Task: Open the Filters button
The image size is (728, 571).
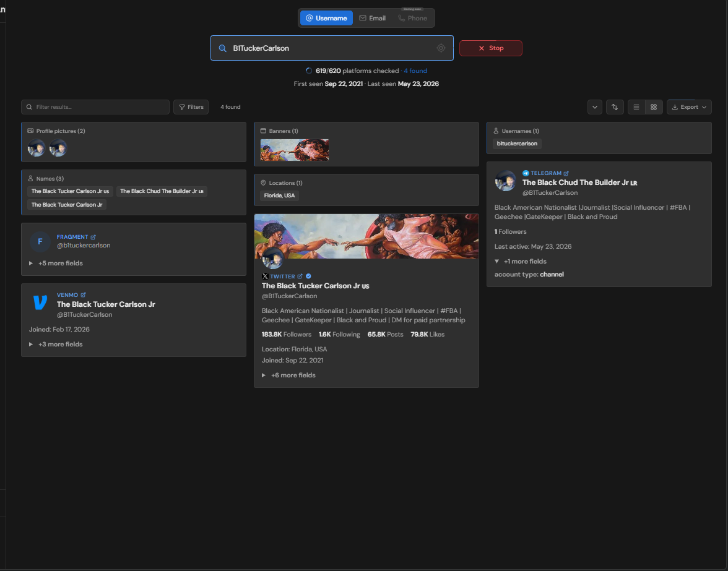Action: tap(191, 107)
